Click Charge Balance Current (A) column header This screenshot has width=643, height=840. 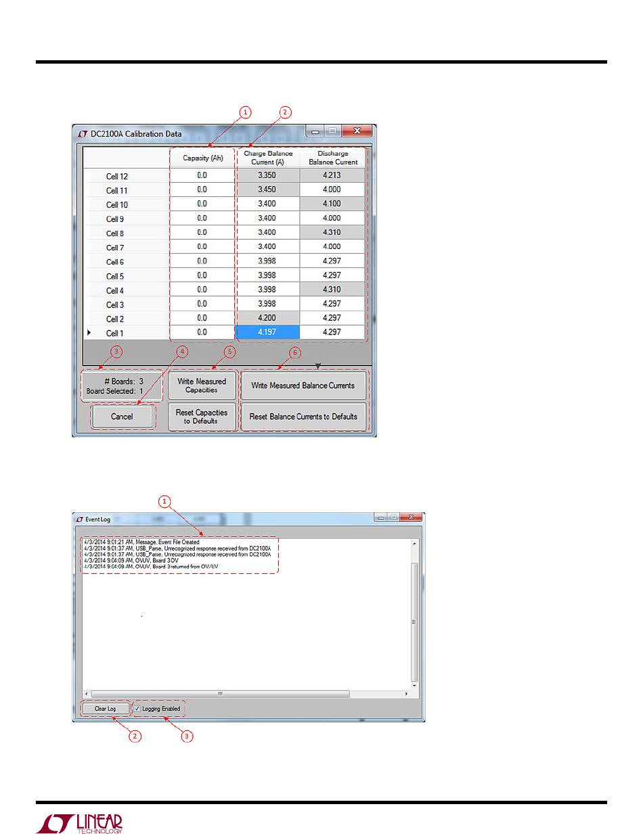click(267, 158)
